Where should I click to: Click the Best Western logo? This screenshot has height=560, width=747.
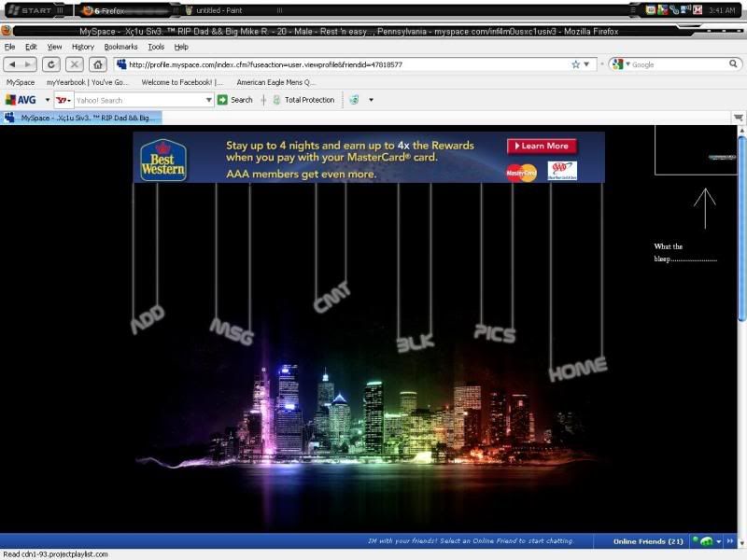[x=162, y=161]
